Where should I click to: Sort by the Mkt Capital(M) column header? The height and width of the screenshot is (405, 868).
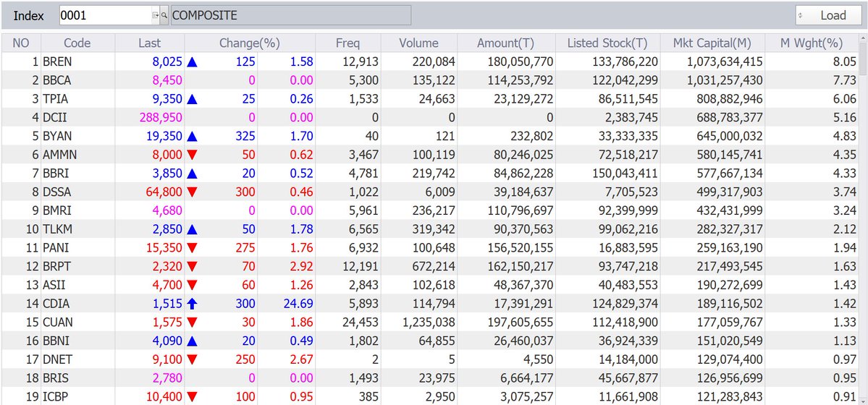712,43
